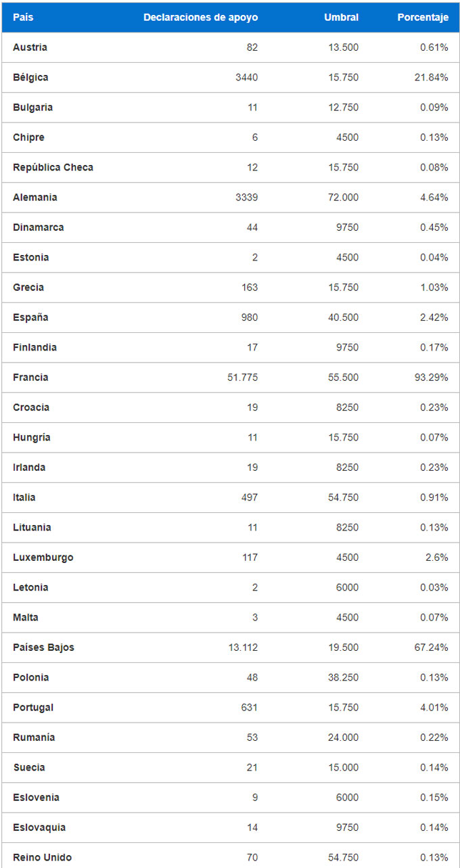Click Rumanía's 24.000 threshold value
The height and width of the screenshot is (868, 460).
click(x=342, y=737)
